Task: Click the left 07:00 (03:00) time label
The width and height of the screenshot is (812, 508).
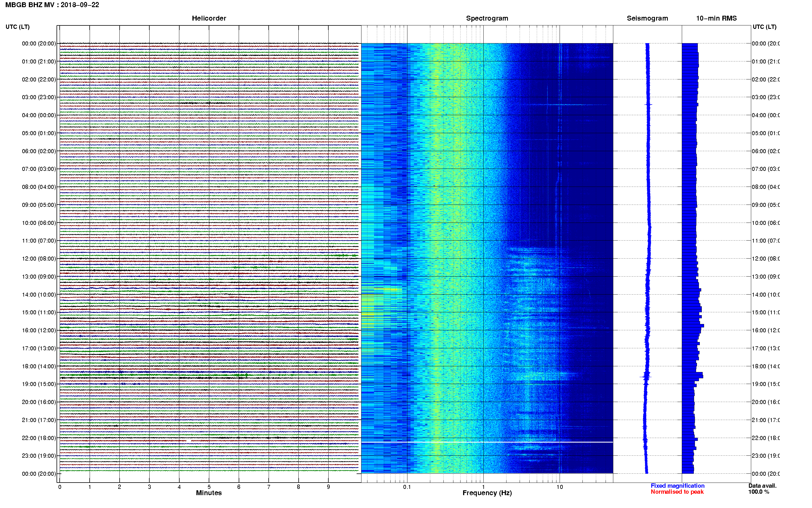Action: tap(39, 169)
